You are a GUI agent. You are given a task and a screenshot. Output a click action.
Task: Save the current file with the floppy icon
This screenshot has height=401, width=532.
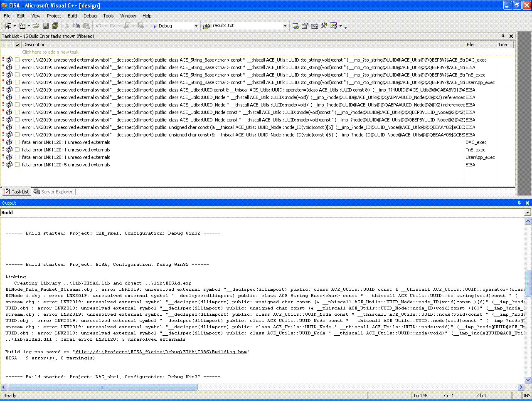click(46, 26)
